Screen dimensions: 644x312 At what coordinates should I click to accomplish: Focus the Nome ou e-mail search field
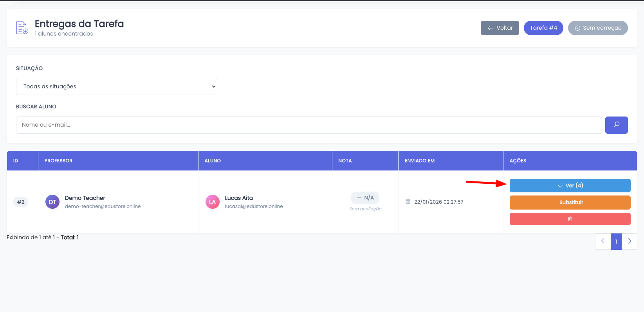(x=308, y=125)
